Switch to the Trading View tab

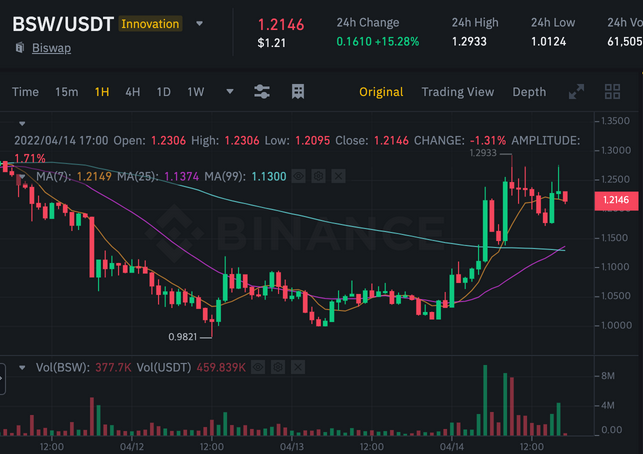(x=458, y=92)
